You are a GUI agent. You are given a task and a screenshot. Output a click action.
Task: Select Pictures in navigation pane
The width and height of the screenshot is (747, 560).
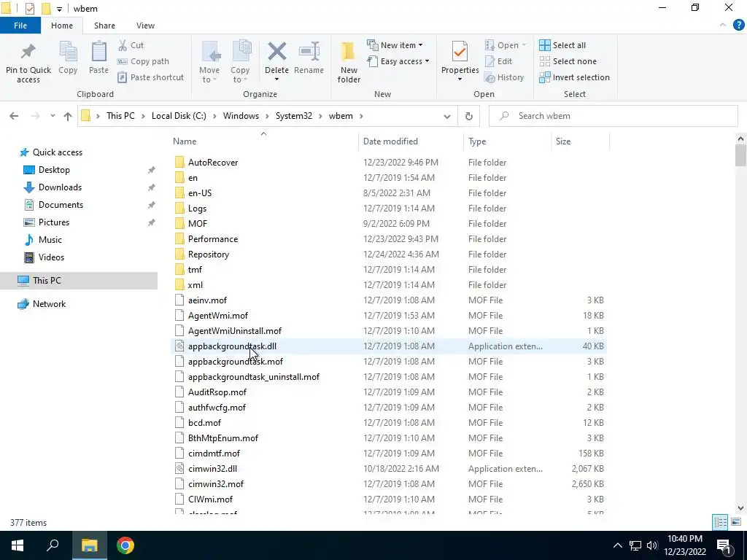(54, 222)
